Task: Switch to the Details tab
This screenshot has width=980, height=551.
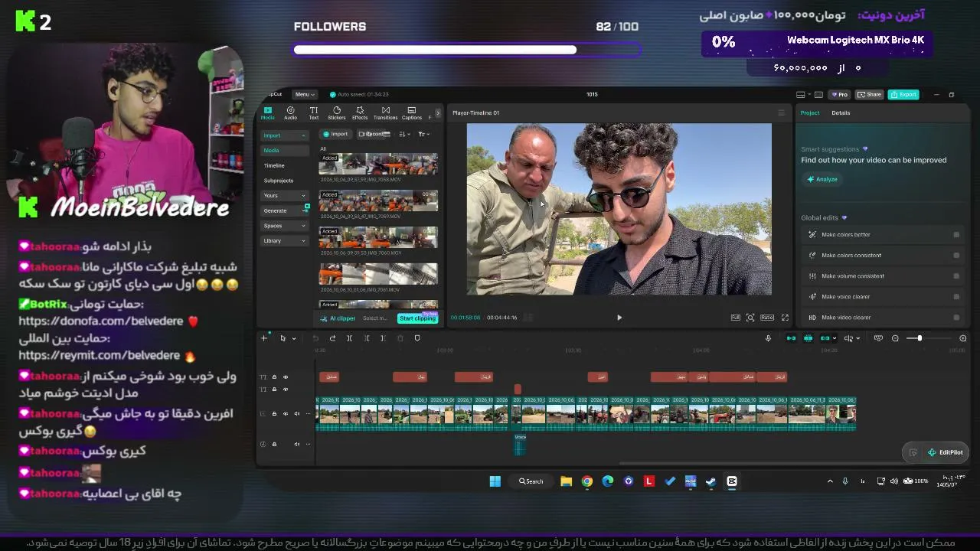Action: pyautogui.click(x=841, y=113)
